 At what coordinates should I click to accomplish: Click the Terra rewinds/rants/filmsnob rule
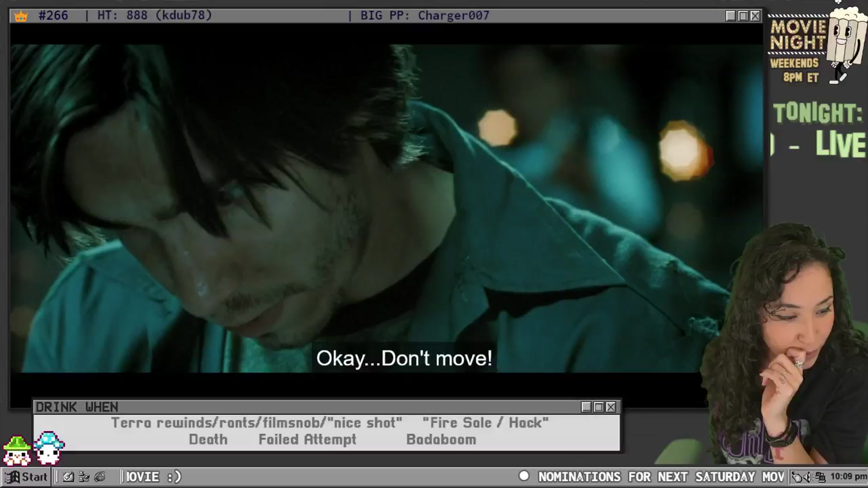[x=257, y=423]
